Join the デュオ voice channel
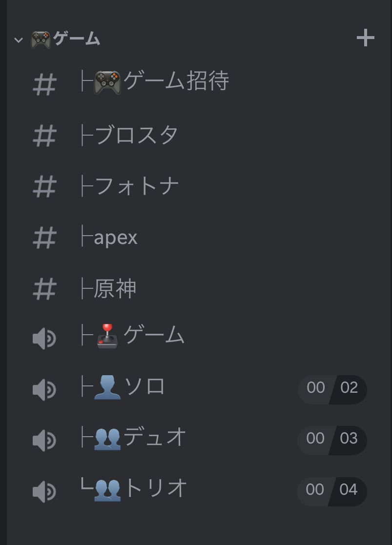392x545 pixels. pyautogui.click(x=197, y=439)
